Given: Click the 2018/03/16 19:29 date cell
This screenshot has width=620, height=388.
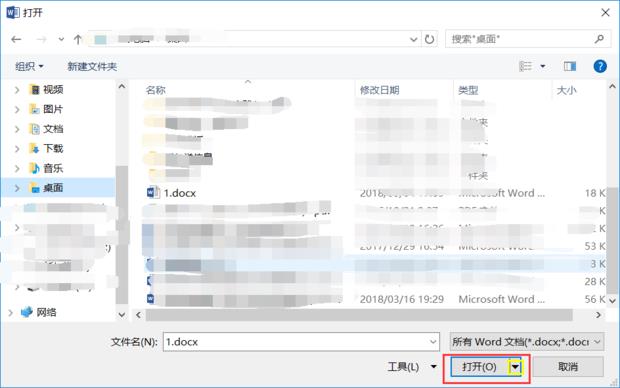Looking at the screenshot, I should tap(401, 299).
